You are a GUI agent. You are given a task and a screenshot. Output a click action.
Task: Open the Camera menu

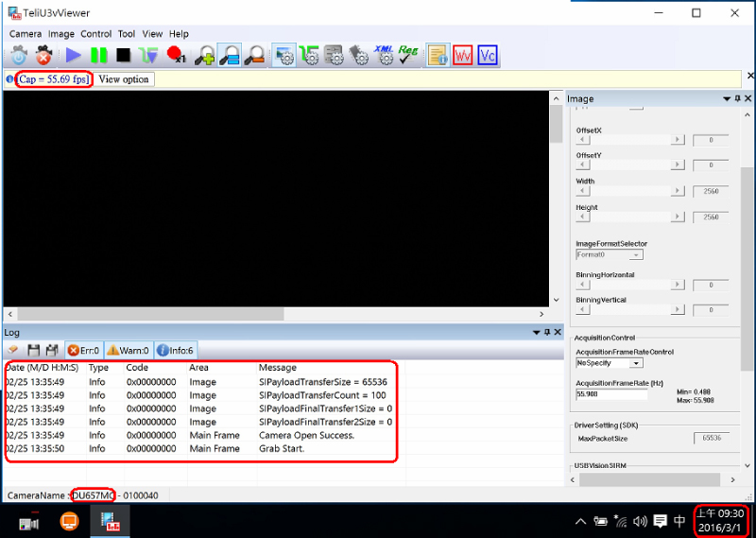[26, 34]
